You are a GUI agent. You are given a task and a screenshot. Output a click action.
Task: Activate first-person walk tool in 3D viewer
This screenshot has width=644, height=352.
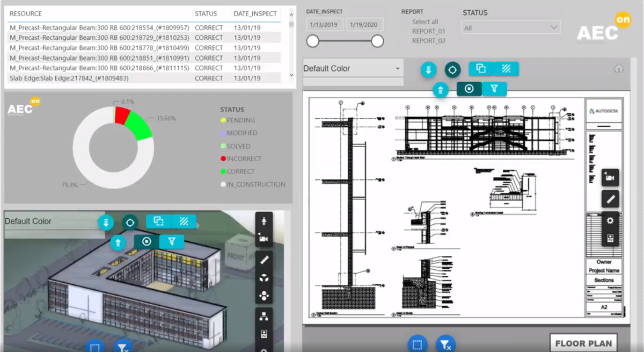264,221
